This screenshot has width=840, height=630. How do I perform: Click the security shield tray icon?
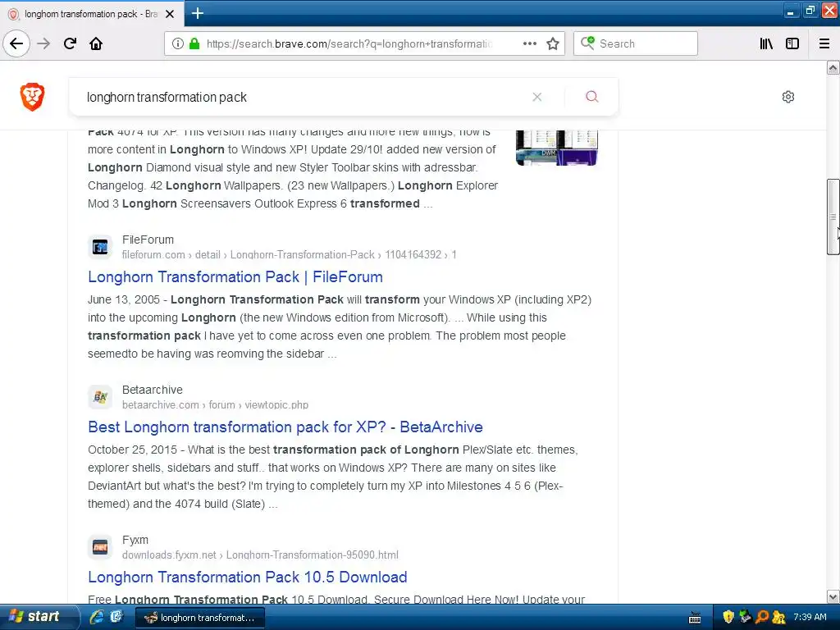(728, 617)
